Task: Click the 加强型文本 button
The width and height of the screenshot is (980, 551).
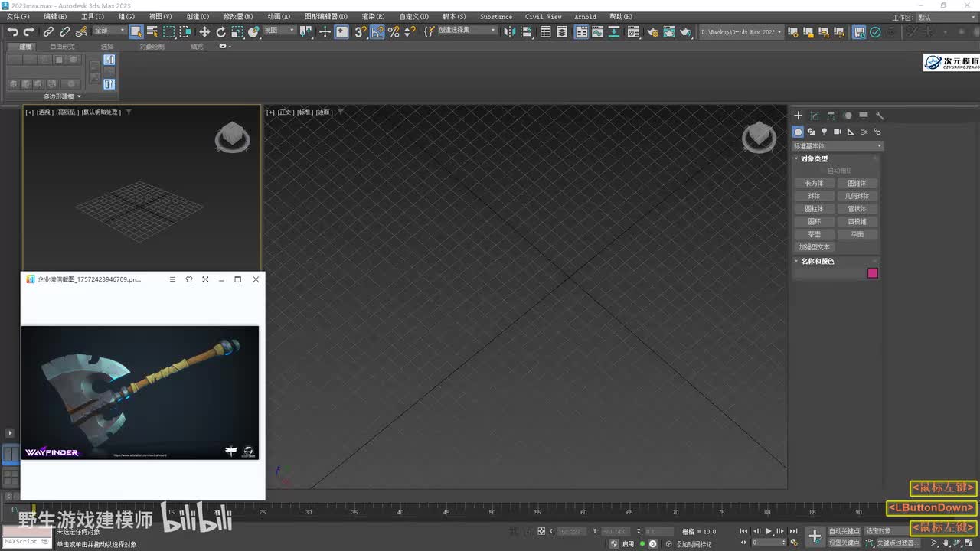Action: click(x=814, y=247)
